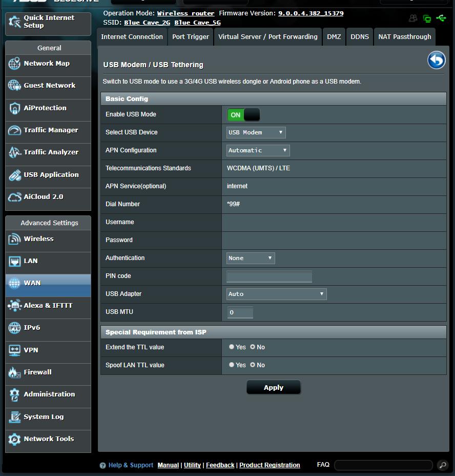Select No for Extend the TTL value
This screenshot has width=455, height=476.
point(253,347)
